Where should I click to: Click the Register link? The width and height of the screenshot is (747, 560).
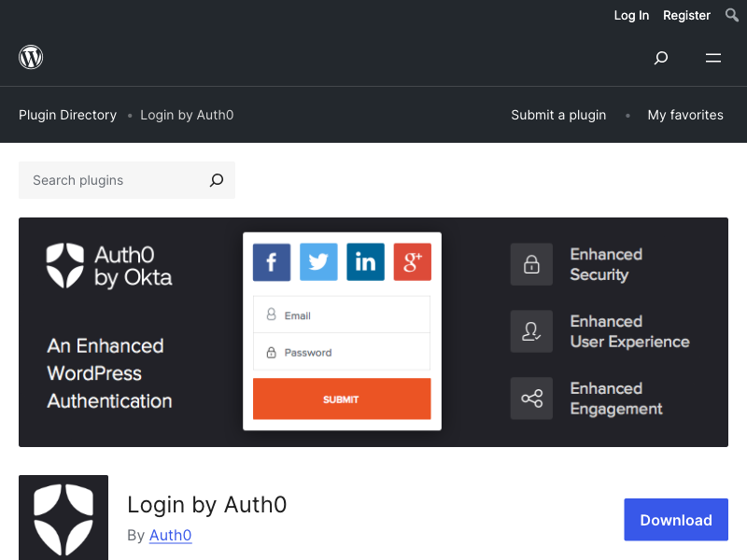point(686,15)
